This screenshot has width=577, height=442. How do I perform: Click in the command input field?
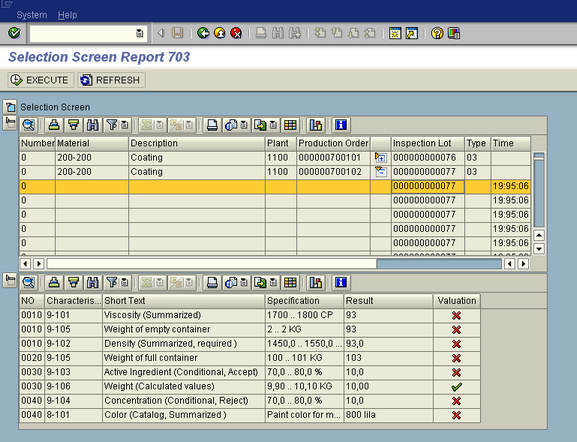coord(82,33)
